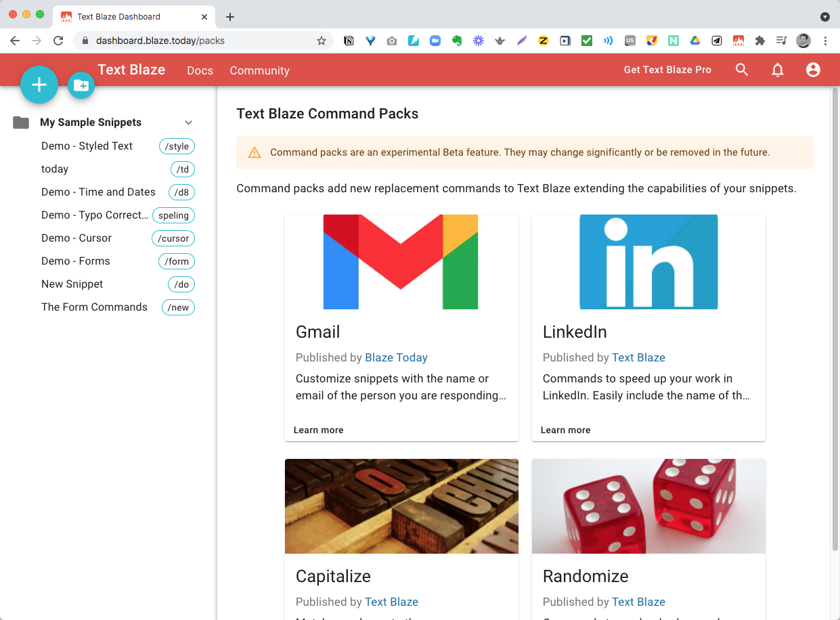Viewport: 840px width, 620px height.
Task: Open search with the magnifier icon
Action: (742, 70)
